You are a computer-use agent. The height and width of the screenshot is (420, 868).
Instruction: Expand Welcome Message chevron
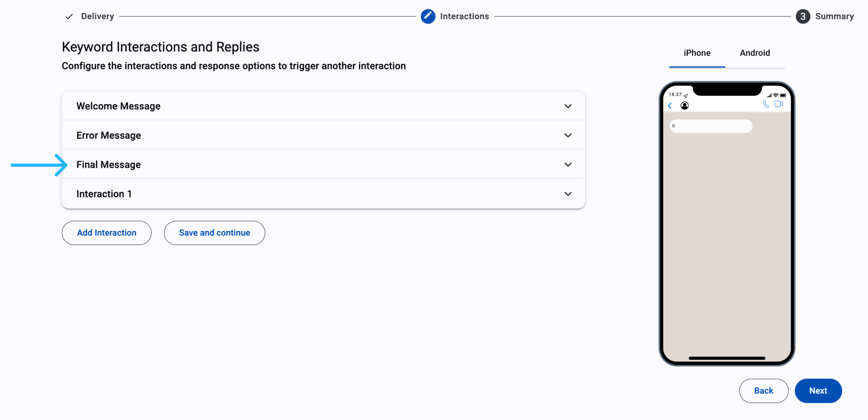click(568, 106)
